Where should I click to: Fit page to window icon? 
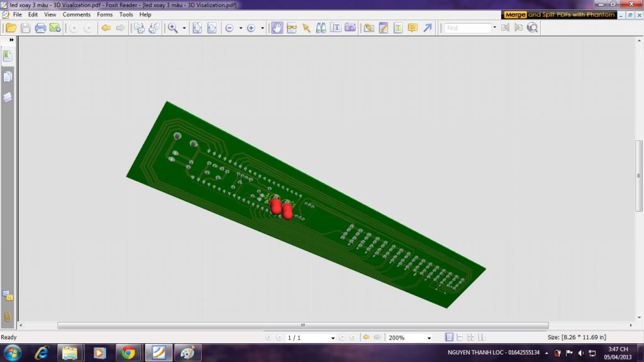(197, 28)
